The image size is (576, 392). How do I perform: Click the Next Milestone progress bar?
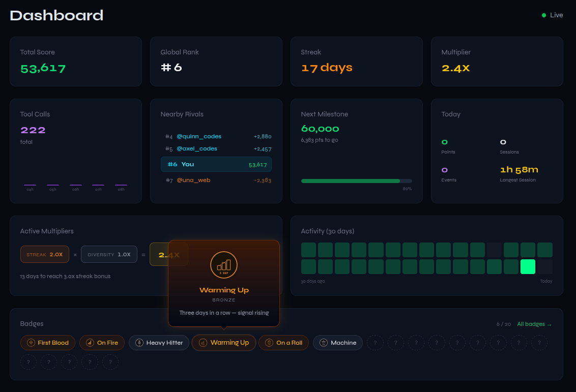(x=356, y=180)
